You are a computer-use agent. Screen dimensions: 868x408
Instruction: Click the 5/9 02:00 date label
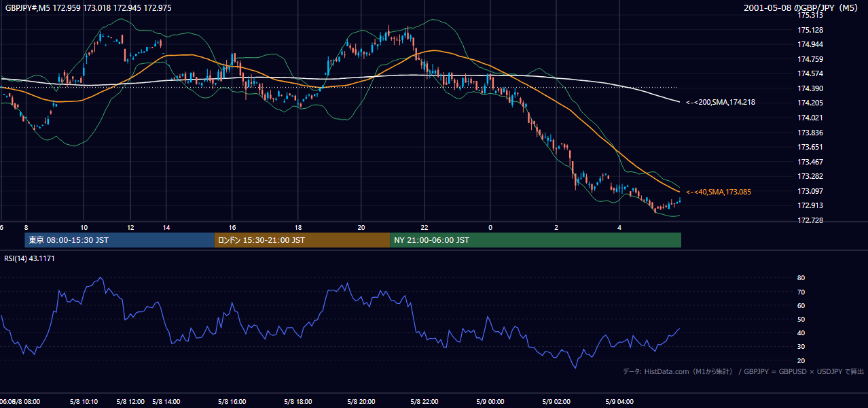(556, 401)
